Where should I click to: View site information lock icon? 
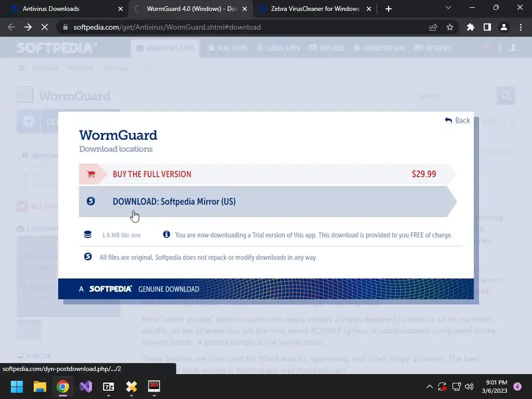click(65, 27)
